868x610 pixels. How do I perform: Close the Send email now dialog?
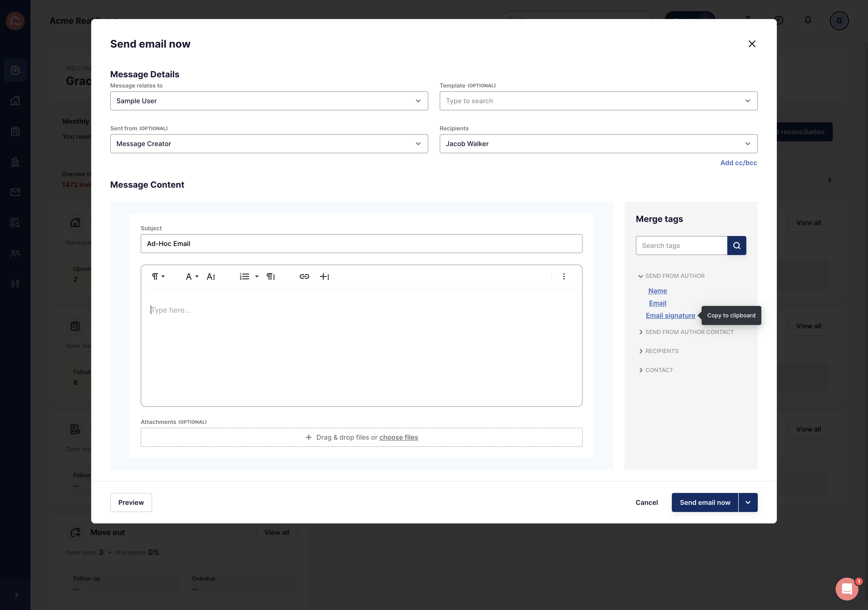[x=752, y=44]
